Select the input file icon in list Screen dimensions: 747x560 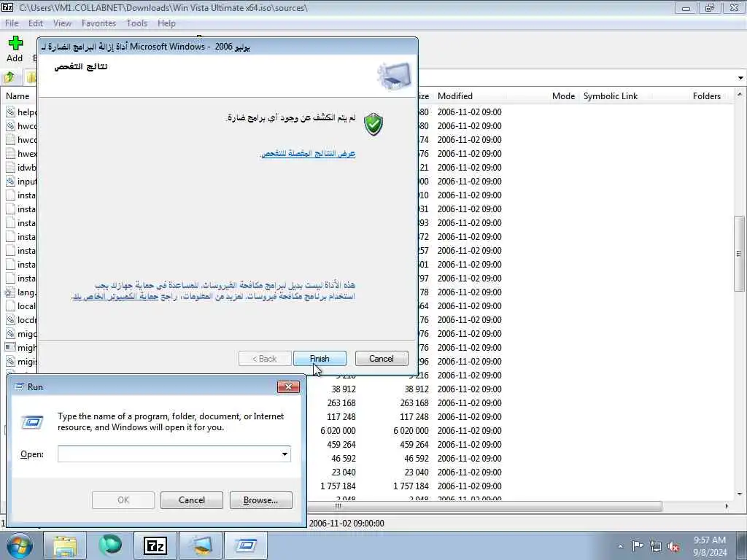10,181
